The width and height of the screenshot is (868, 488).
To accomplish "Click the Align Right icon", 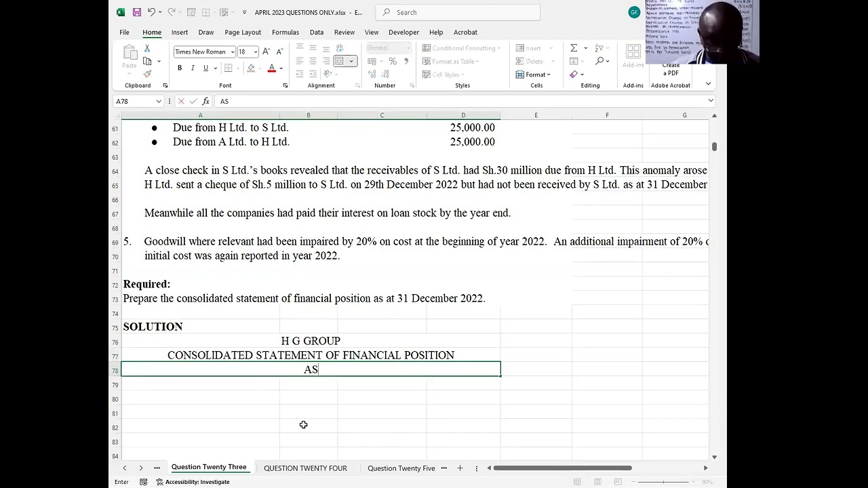I will point(326,61).
